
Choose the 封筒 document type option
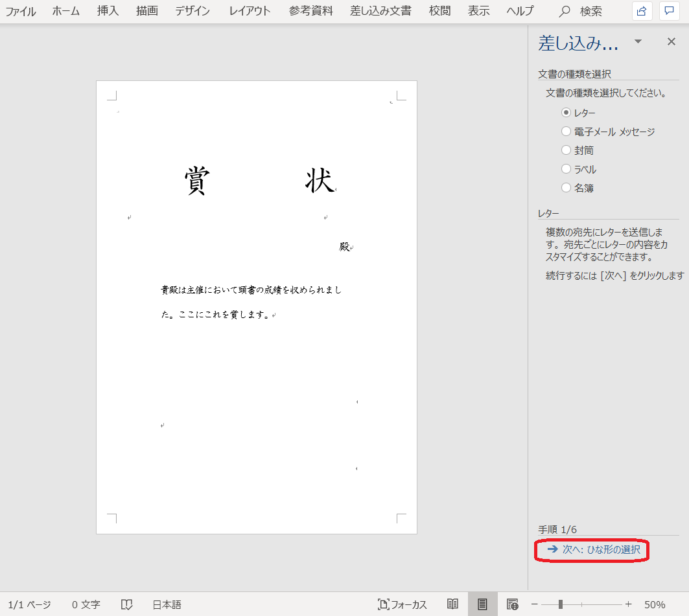(x=566, y=150)
